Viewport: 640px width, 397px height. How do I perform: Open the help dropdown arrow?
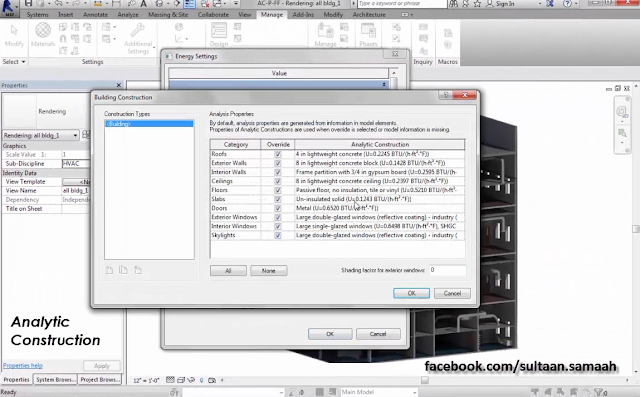pyautogui.click(x=576, y=4)
